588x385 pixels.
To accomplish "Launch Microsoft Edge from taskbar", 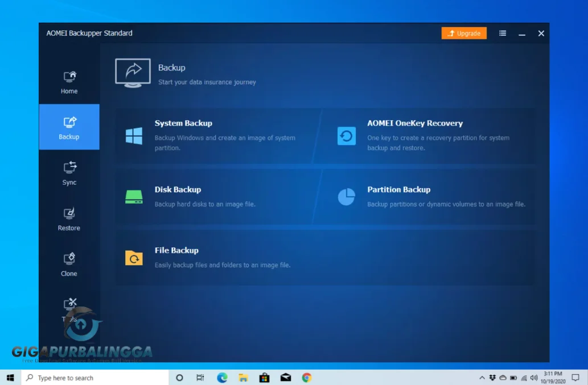I will pos(222,378).
